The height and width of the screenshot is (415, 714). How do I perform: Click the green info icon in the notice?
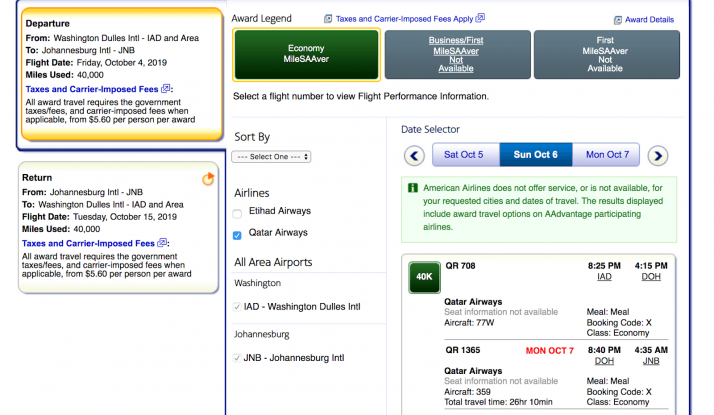click(412, 188)
